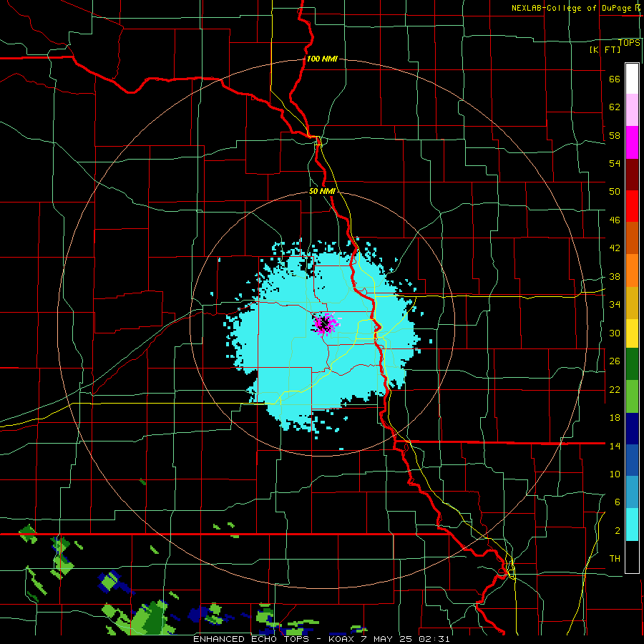Click the "[K FT]" units label
This screenshot has height=644, width=644.
pyautogui.click(x=605, y=49)
